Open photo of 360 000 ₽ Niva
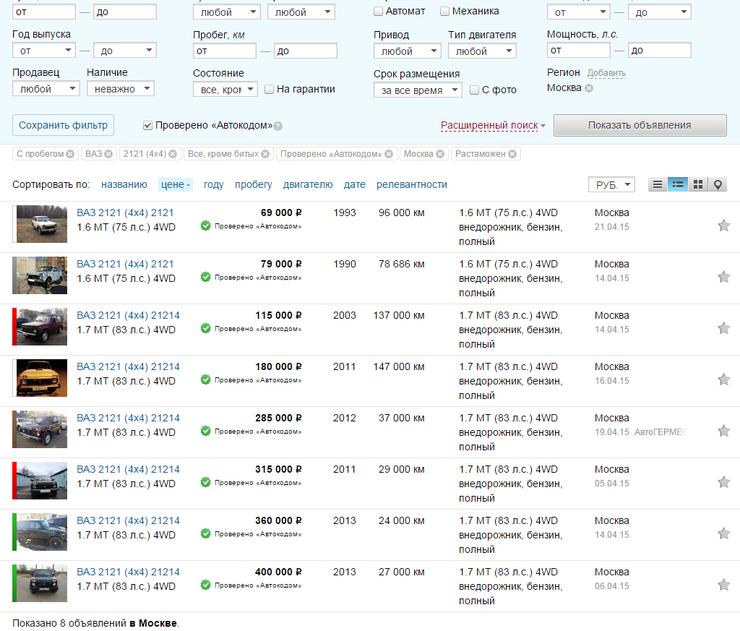The height and width of the screenshot is (631, 740). 42,532
